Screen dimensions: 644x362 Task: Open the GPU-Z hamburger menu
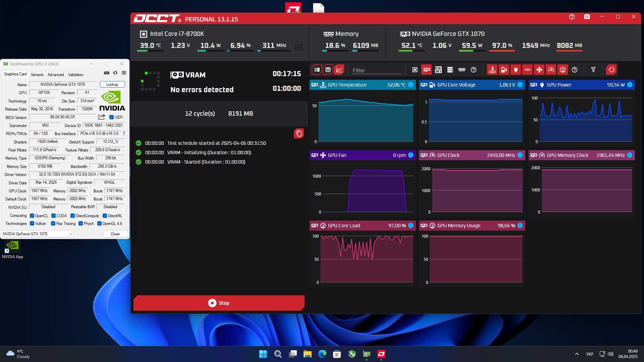[x=124, y=73]
